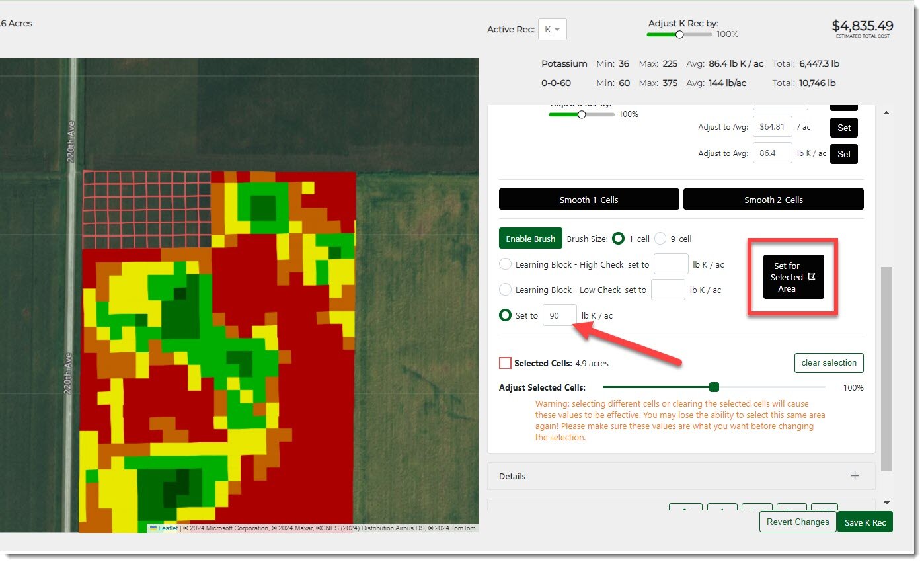Click Smooth 1-Cells button

pyautogui.click(x=588, y=200)
